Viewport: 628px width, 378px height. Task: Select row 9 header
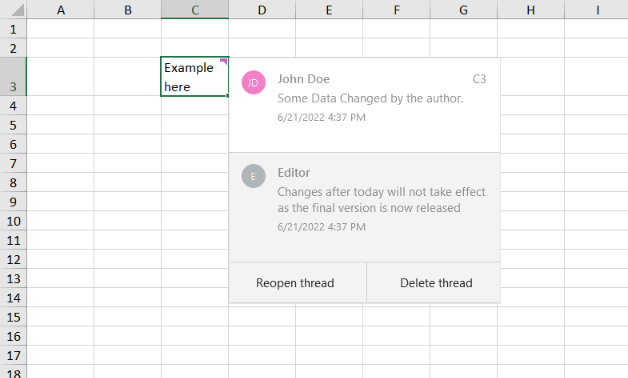coord(13,202)
